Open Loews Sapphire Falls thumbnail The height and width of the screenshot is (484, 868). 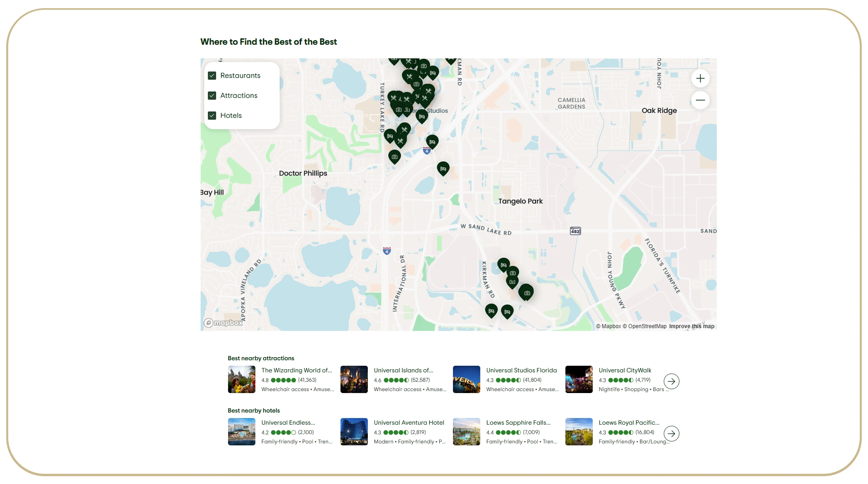(467, 432)
